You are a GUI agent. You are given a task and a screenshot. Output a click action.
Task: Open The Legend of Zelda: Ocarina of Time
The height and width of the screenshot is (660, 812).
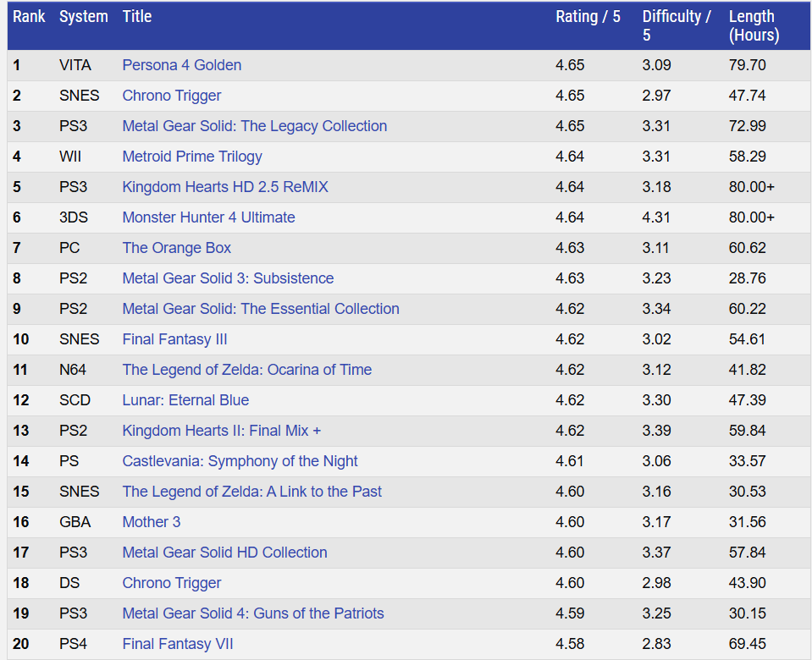coord(247,370)
